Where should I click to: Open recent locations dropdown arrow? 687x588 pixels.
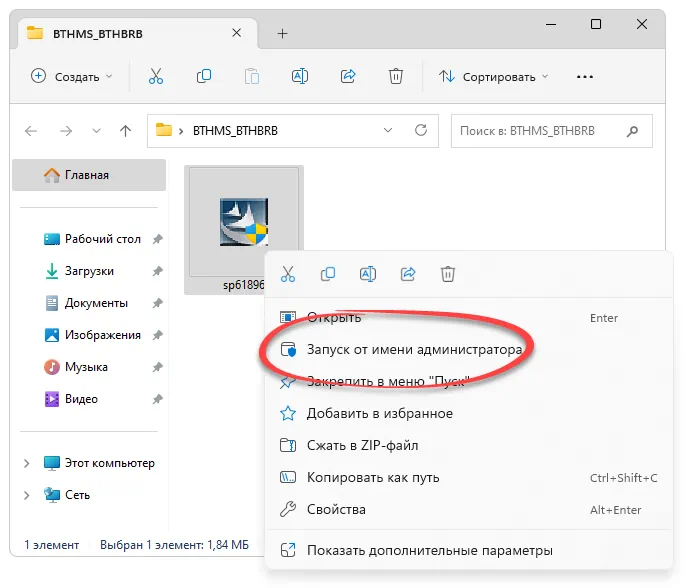[96, 131]
